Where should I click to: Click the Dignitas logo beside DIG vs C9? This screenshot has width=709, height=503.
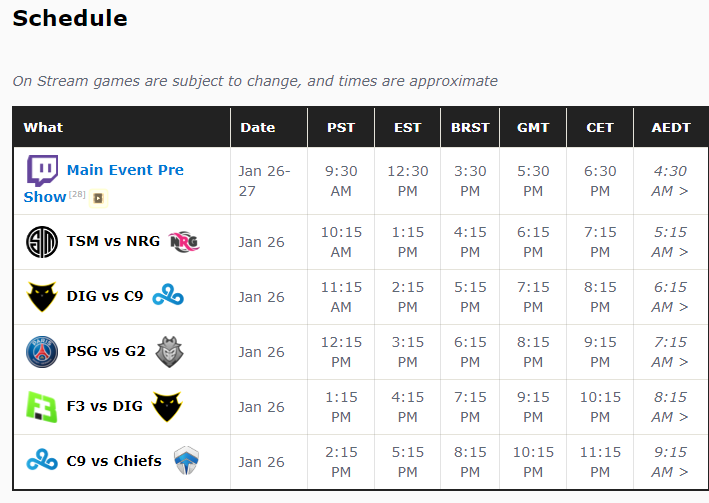[42, 297]
